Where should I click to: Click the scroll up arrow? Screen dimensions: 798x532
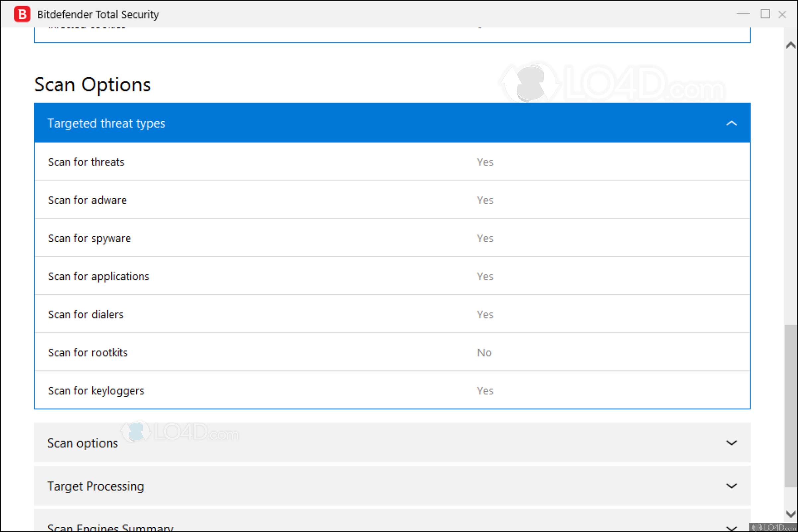[791, 44]
